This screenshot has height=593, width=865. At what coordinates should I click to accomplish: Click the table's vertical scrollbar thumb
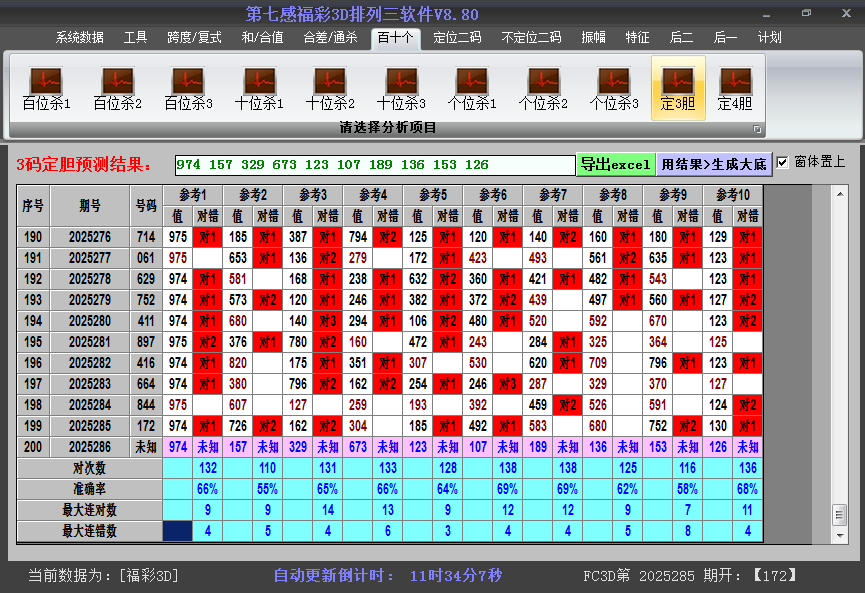(839, 513)
